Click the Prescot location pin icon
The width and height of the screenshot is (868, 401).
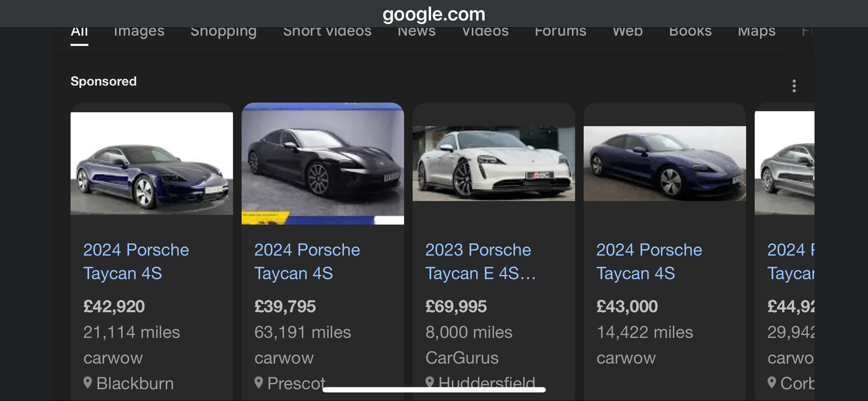pos(259,383)
